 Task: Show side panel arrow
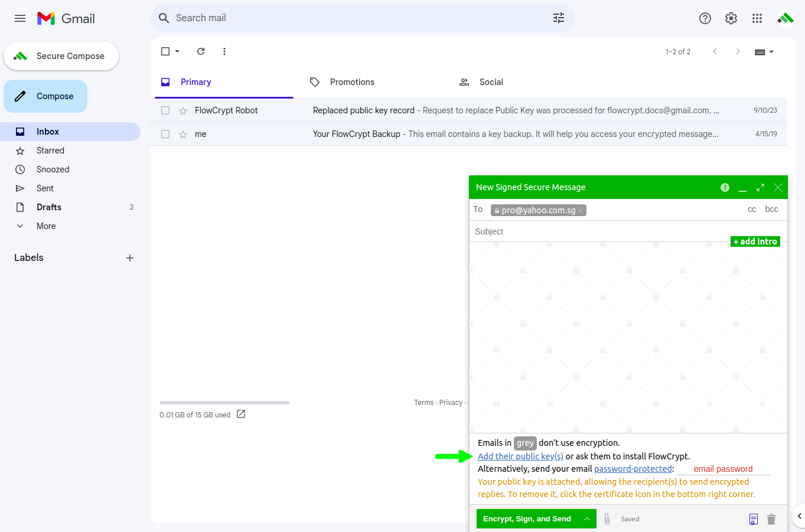pyautogui.click(x=799, y=516)
